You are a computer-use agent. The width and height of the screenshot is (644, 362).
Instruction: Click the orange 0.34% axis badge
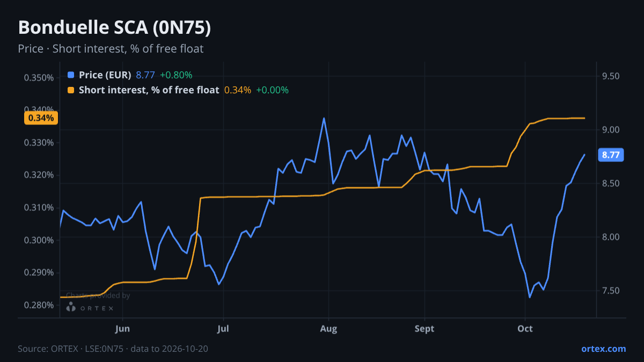pyautogui.click(x=41, y=118)
